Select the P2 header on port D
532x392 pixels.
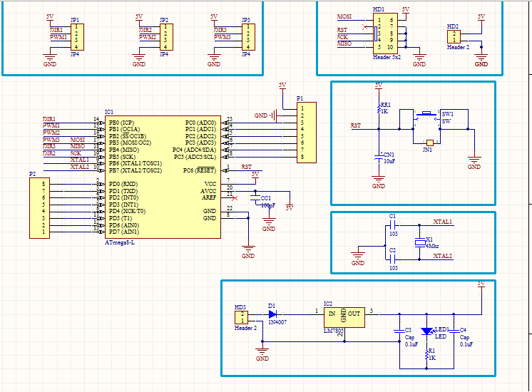tap(39, 208)
